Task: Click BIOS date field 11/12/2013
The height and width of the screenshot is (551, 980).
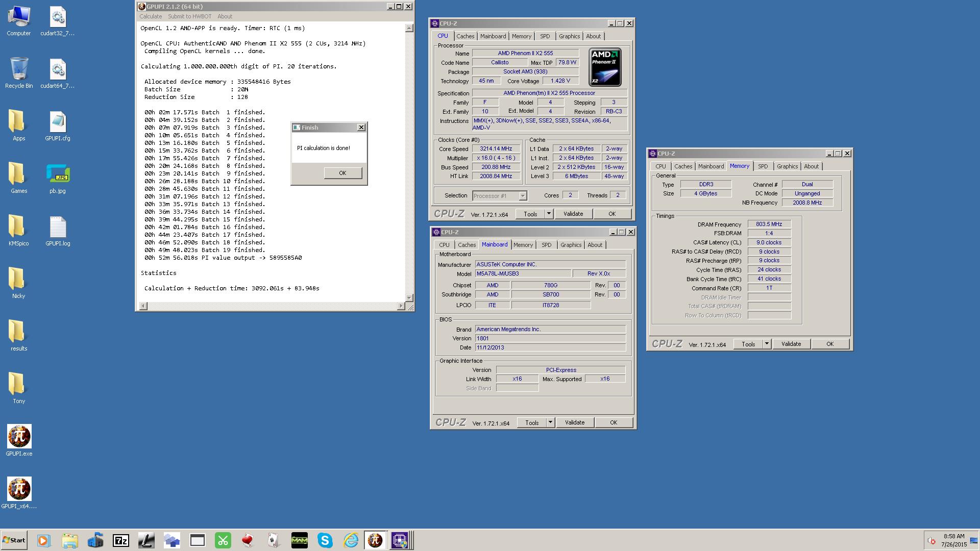Action: [550, 347]
